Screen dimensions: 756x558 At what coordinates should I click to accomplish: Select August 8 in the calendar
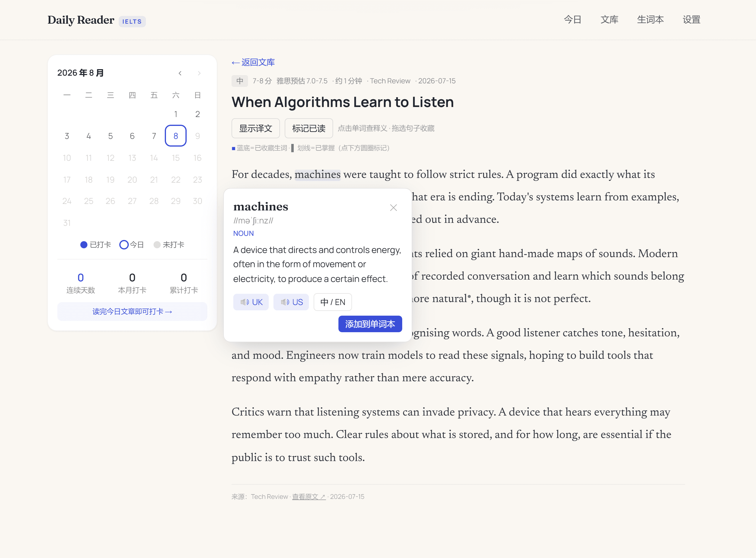(175, 136)
